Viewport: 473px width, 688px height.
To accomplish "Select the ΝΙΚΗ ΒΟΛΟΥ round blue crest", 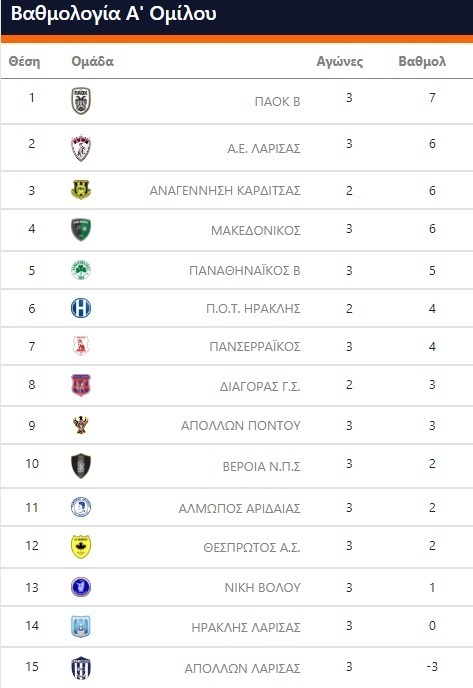I will click(x=81, y=587).
